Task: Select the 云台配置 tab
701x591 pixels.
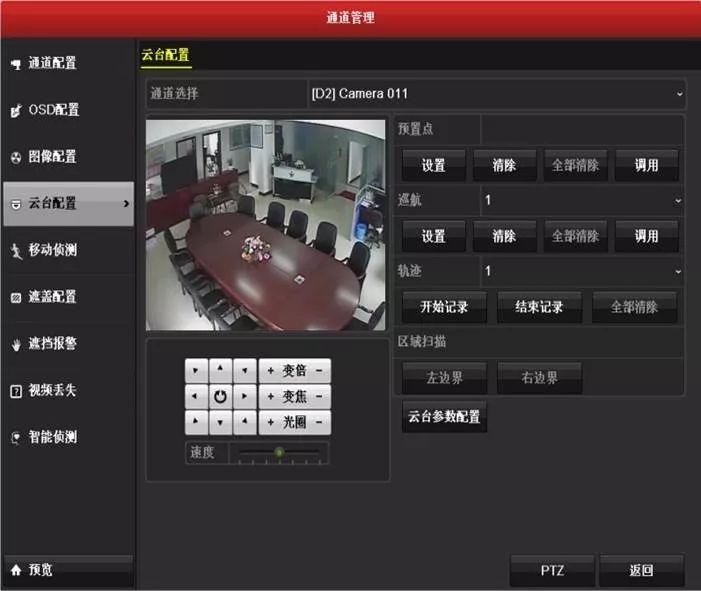Action: pyautogui.click(x=165, y=56)
